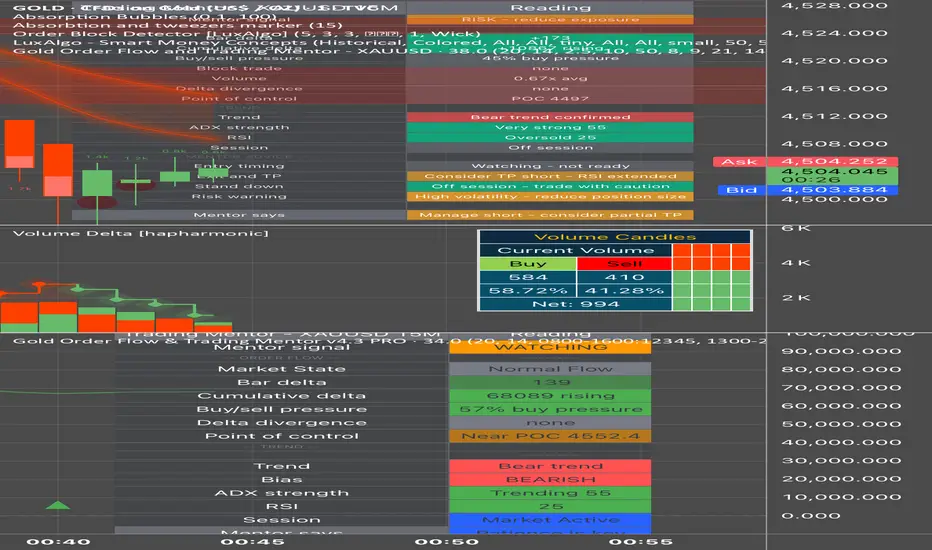Click the Cumulative delta row label

click(x=282, y=396)
